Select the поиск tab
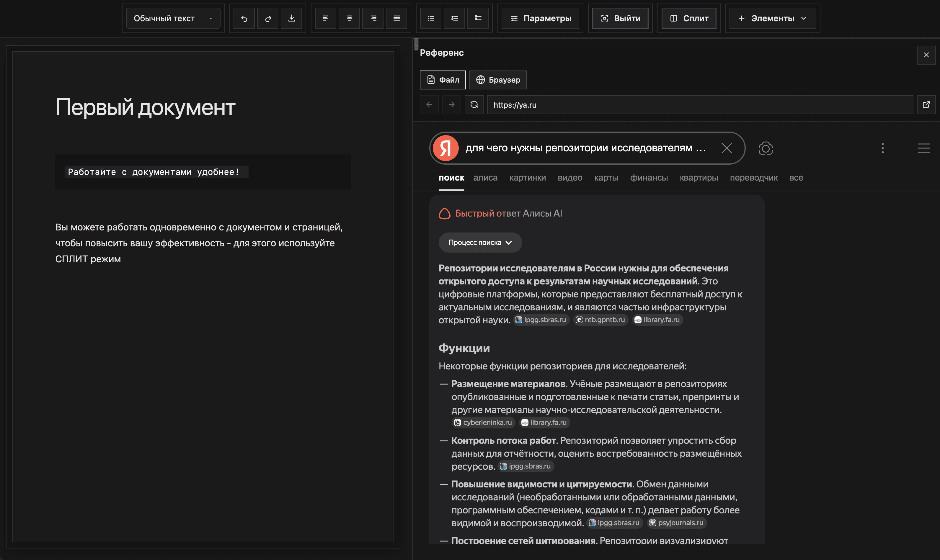 click(451, 178)
